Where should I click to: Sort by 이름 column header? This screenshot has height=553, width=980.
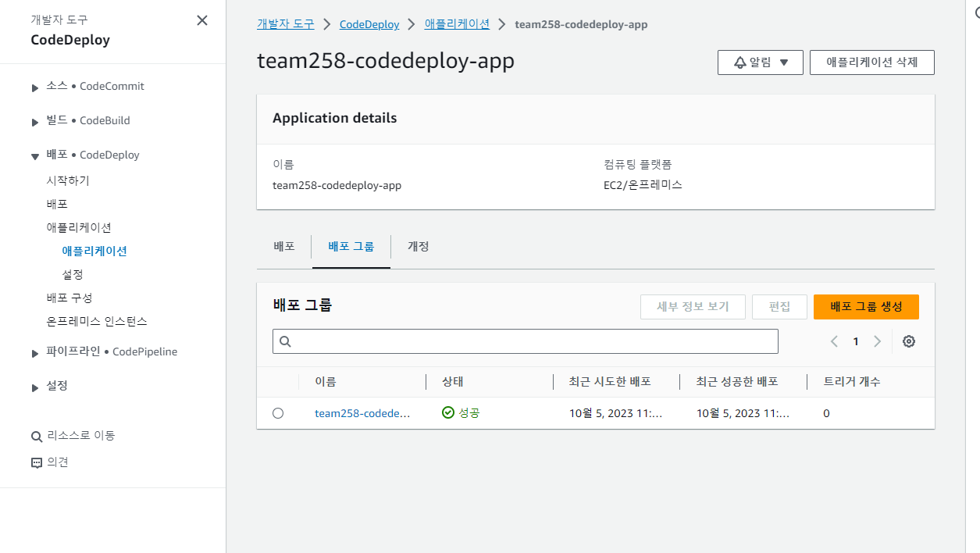click(x=326, y=382)
